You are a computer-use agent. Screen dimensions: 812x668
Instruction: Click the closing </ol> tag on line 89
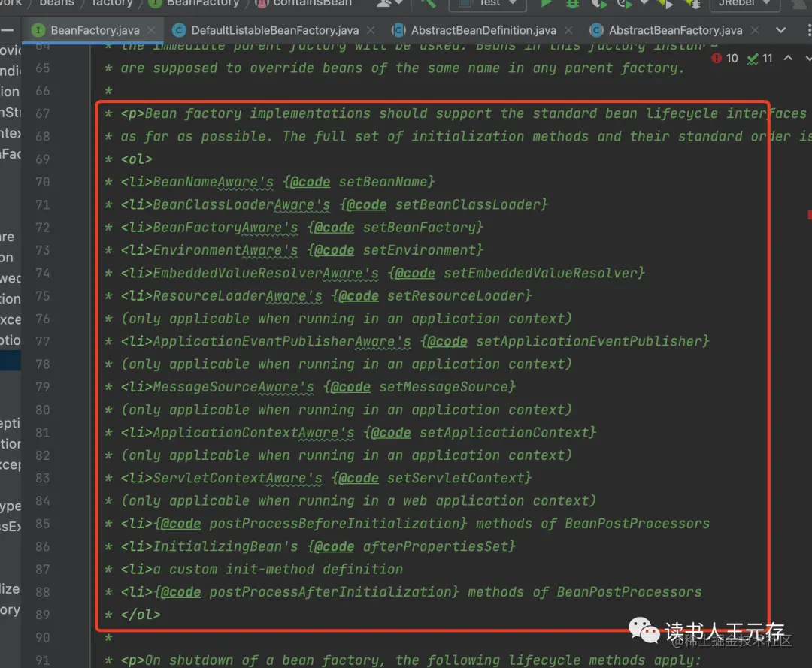141,615
